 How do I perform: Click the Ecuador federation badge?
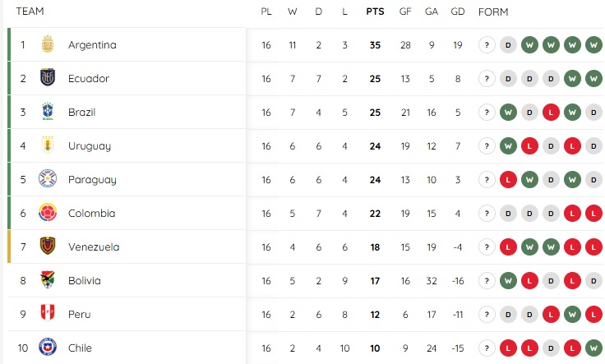48,77
